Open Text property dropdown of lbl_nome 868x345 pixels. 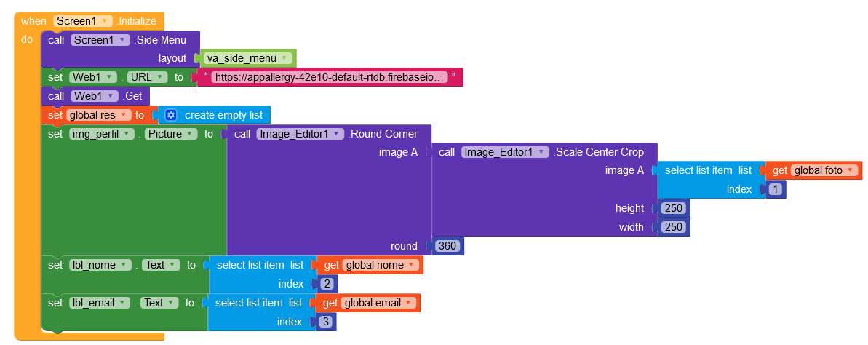coord(161,265)
